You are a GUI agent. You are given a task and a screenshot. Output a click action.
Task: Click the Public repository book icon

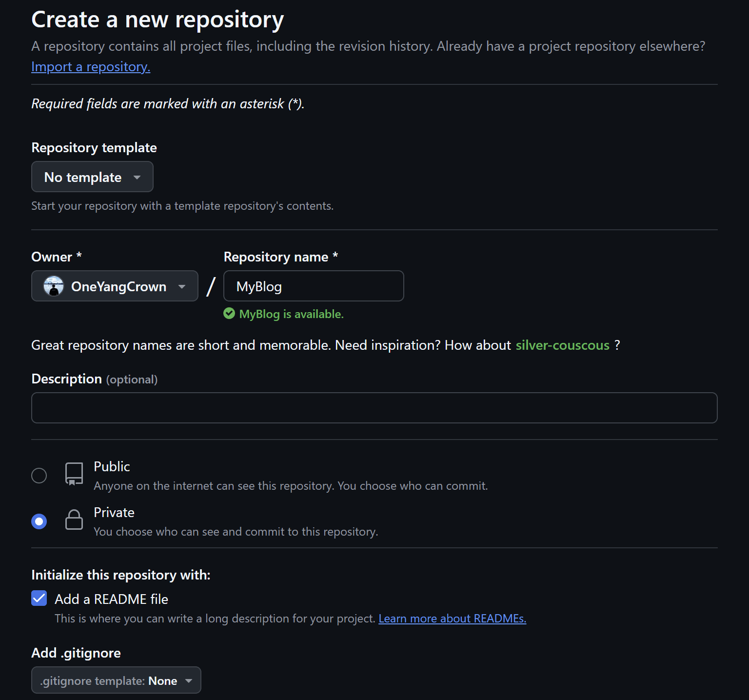click(x=74, y=474)
